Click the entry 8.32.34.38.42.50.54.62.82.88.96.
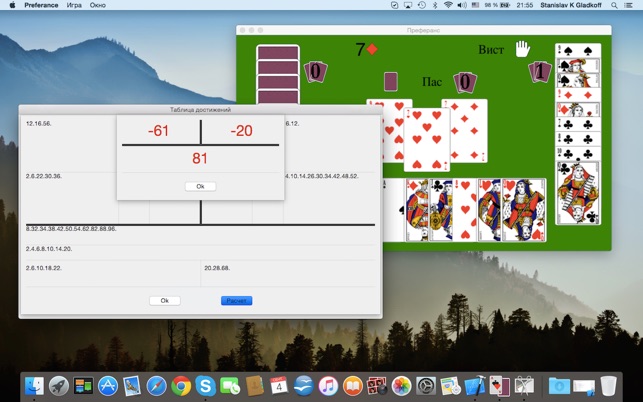643x402 pixels. (x=71, y=229)
